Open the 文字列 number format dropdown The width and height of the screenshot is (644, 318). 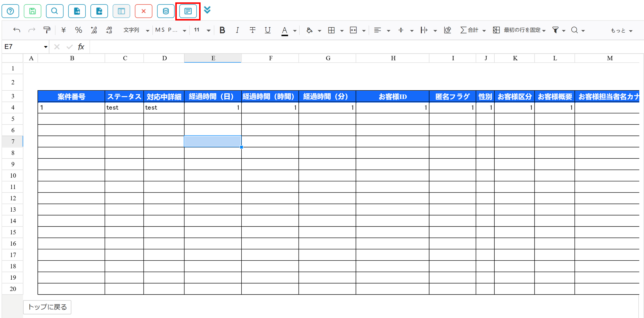136,30
